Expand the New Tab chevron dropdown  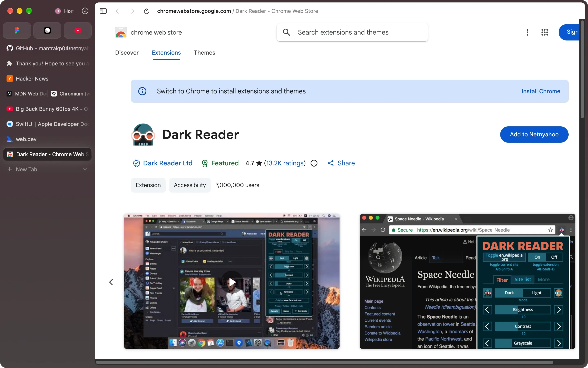tap(85, 169)
